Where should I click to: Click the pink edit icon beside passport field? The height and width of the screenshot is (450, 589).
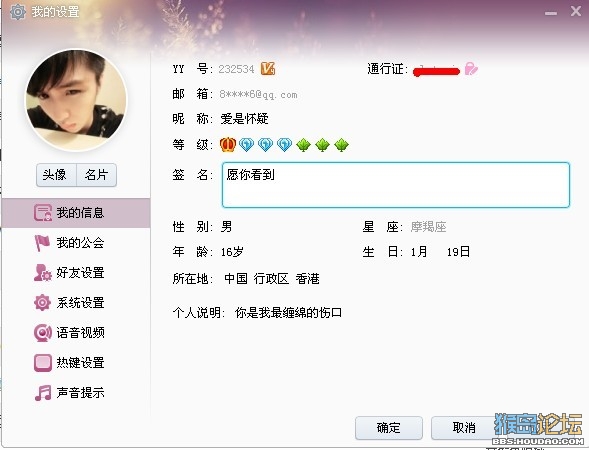click(x=471, y=69)
